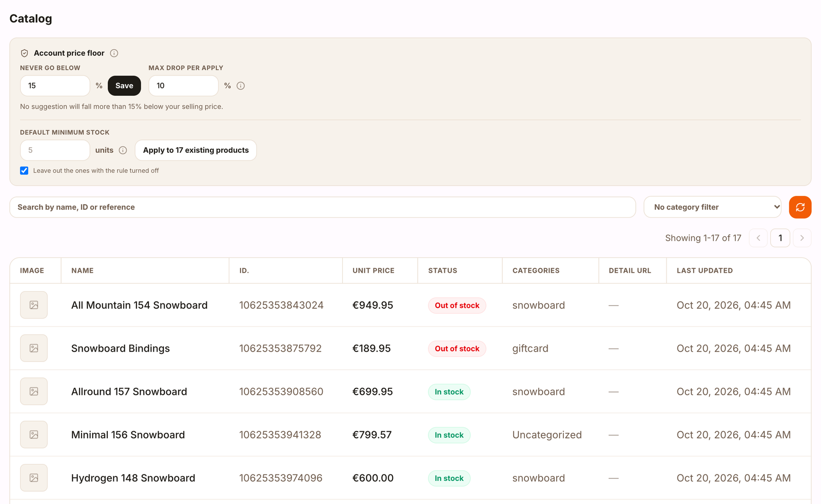The width and height of the screenshot is (821, 504).
Task: Save the account price floor
Action: [124, 86]
